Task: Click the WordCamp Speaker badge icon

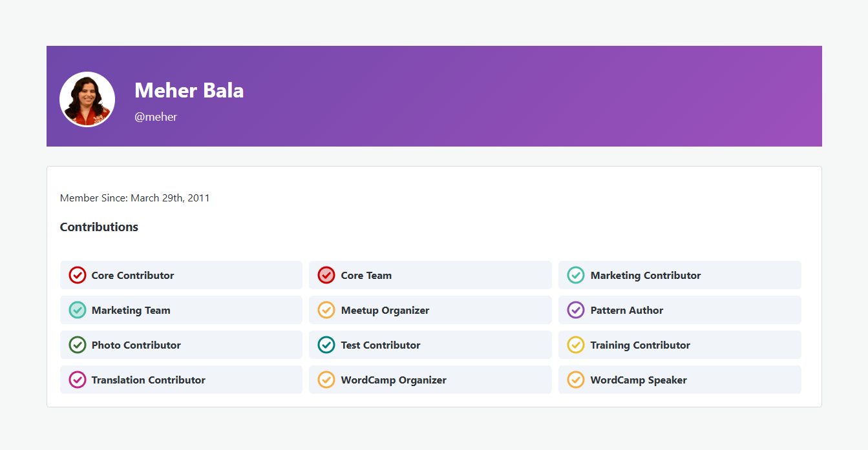Action: click(x=576, y=380)
